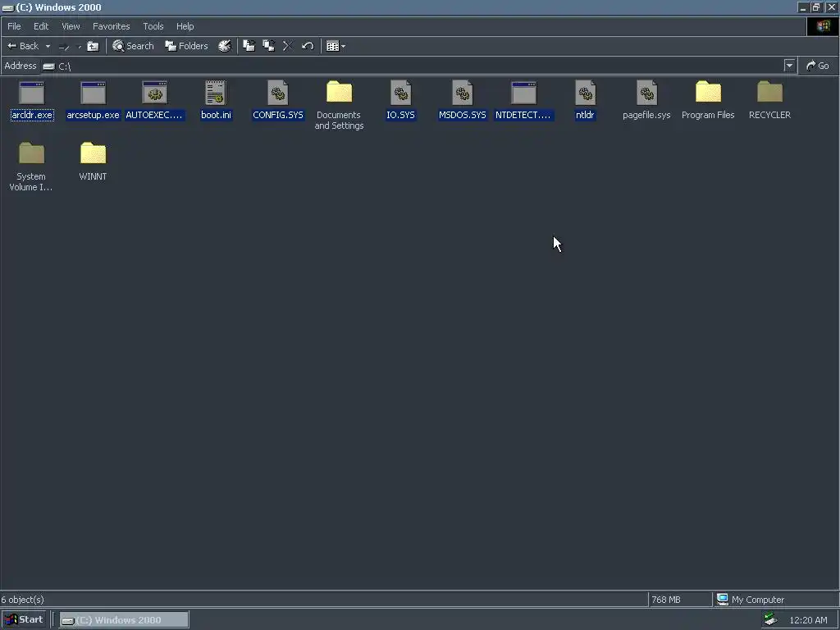
Task: Open the View menu
Action: [x=71, y=26]
